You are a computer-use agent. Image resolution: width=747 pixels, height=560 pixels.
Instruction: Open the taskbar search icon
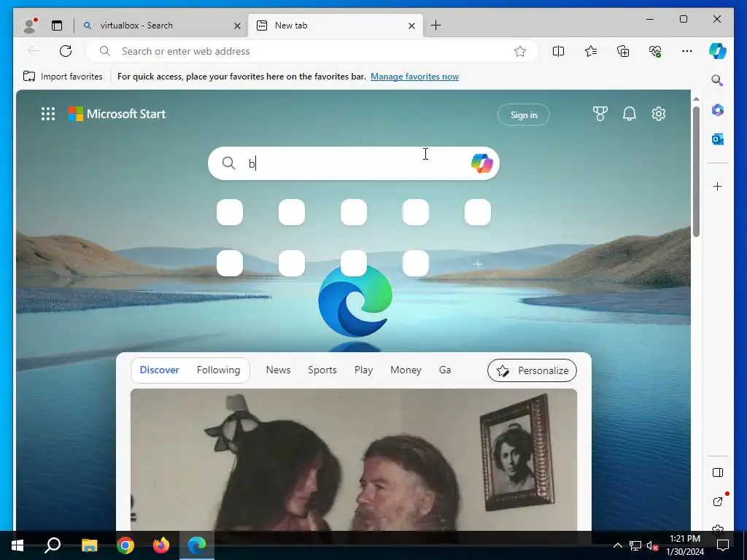53,545
